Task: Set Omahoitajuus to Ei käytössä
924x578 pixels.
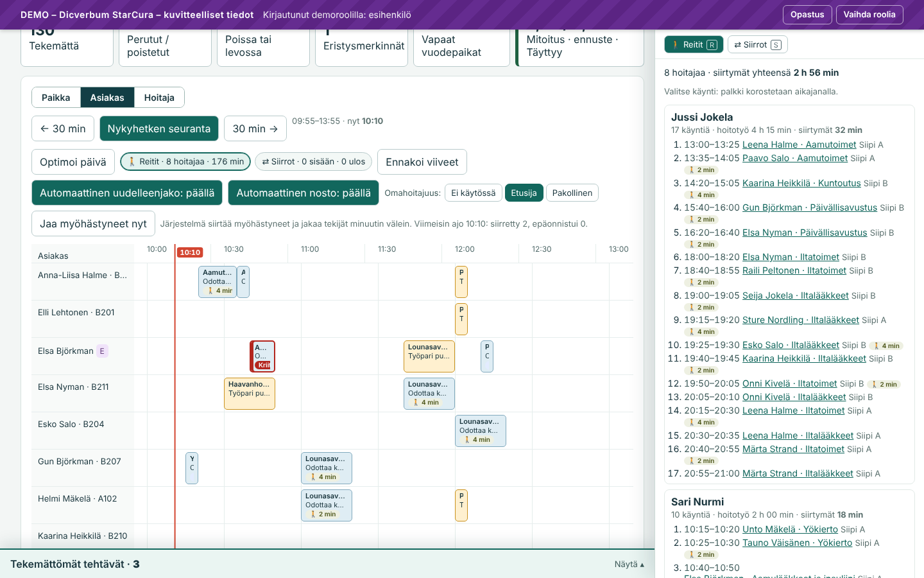Action: [x=474, y=193]
